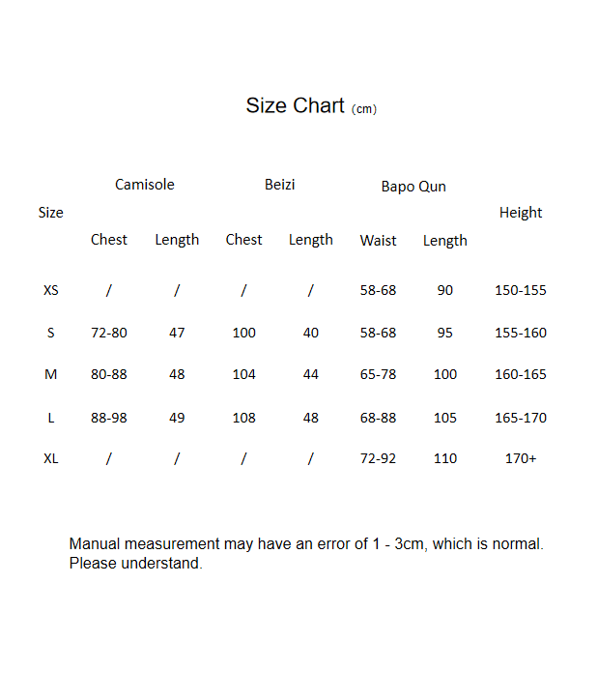This screenshot has width=598, height=700.
Task: Select the XS size row label
Action: point(51,290)
